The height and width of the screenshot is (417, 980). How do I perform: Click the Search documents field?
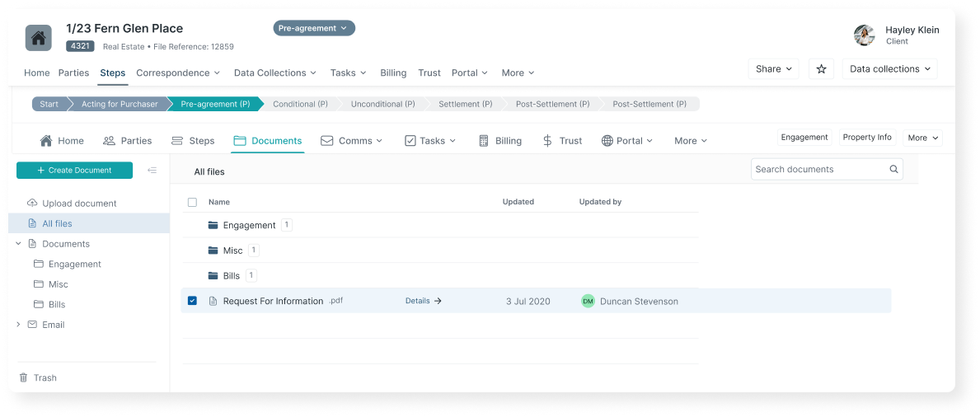point(819,170)
